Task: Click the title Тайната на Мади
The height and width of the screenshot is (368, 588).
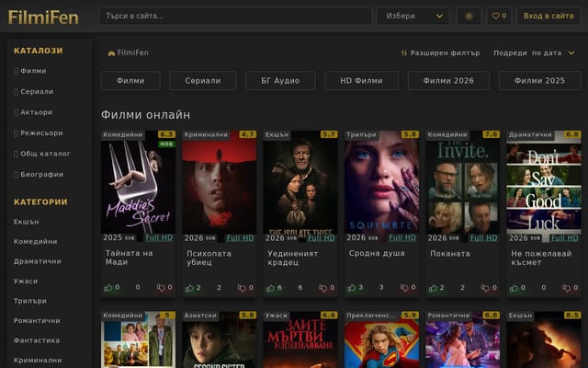Action: [x=129, y=258]
